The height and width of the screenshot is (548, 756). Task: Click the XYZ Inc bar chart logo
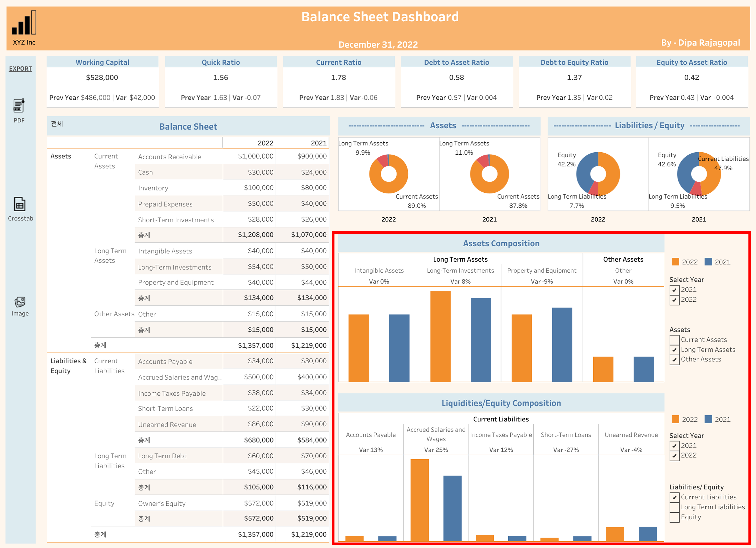coord(24,23)
